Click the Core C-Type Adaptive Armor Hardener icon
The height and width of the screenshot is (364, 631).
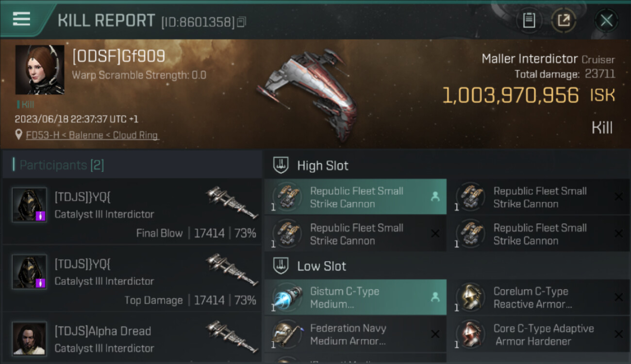click(471, 334)
